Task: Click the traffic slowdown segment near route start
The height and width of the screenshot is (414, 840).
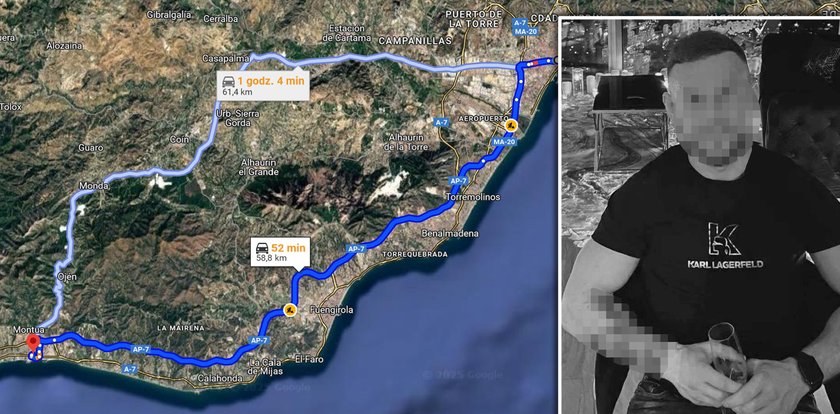Action: (536, 63)
